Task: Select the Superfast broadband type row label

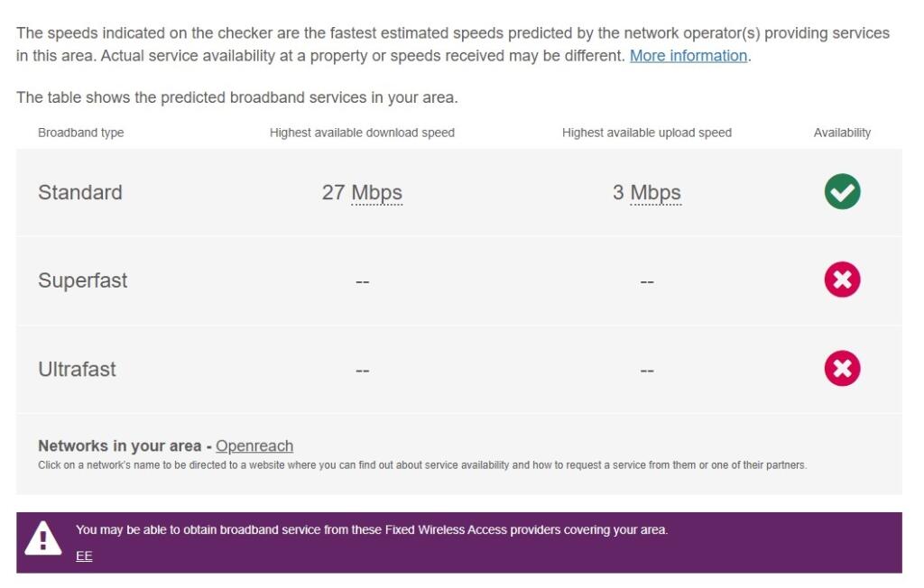Action: click(x=82, y=280)
